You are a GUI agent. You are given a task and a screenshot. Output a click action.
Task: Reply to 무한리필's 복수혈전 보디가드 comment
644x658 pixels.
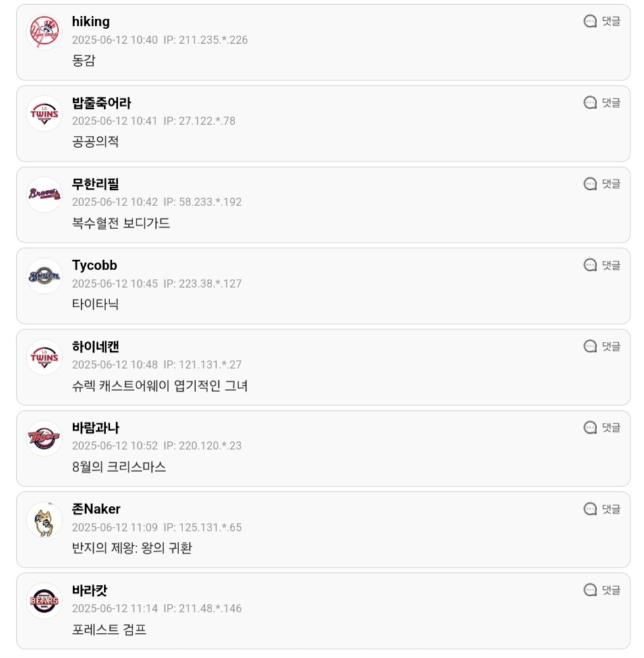(601, 184)
